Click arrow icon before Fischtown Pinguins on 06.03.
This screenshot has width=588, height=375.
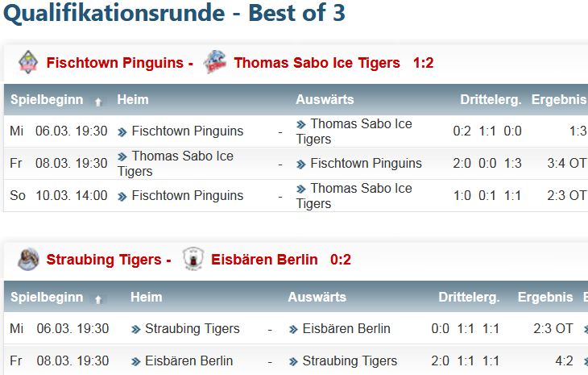point(122,132)
